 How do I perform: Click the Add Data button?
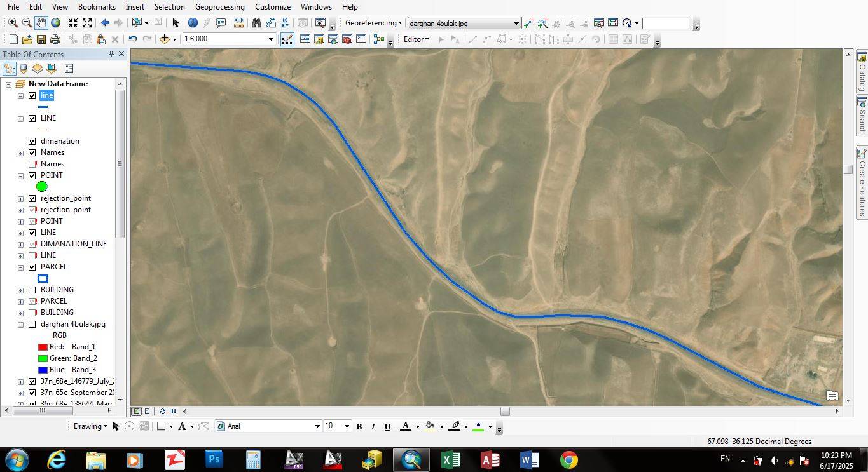(165, 39)
